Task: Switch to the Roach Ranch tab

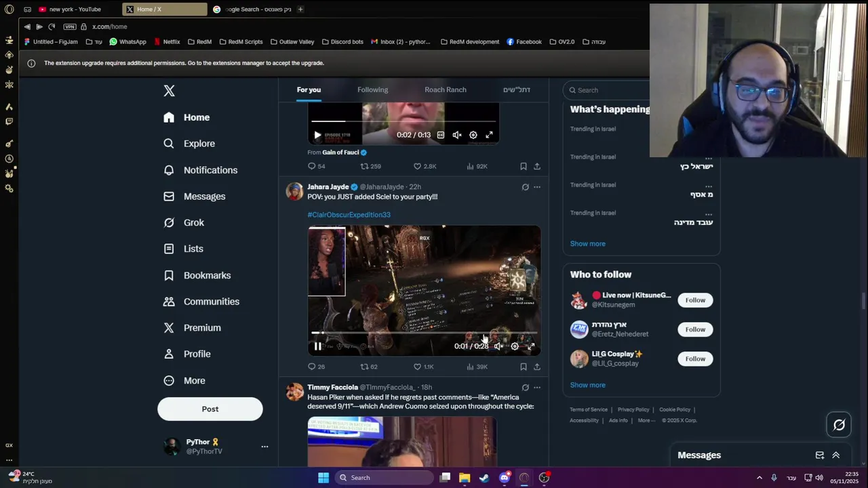Action: click(446, 89)
